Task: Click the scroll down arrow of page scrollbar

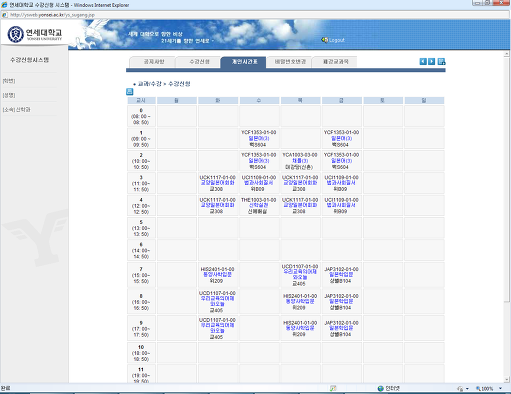Action: pos(507,379)
